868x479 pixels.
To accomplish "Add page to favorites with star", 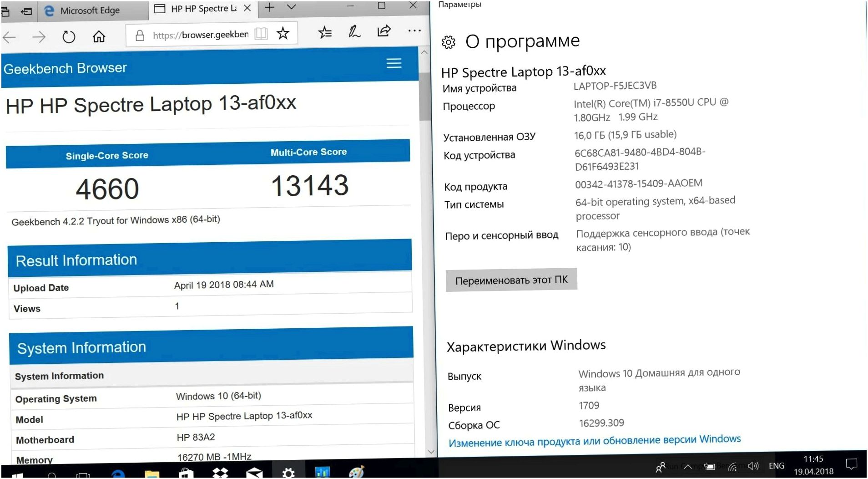I will (x=283, y=33).
